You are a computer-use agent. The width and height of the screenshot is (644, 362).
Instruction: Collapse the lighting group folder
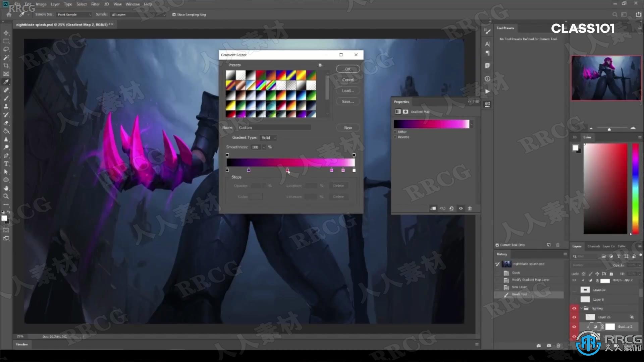coord(581,308)
